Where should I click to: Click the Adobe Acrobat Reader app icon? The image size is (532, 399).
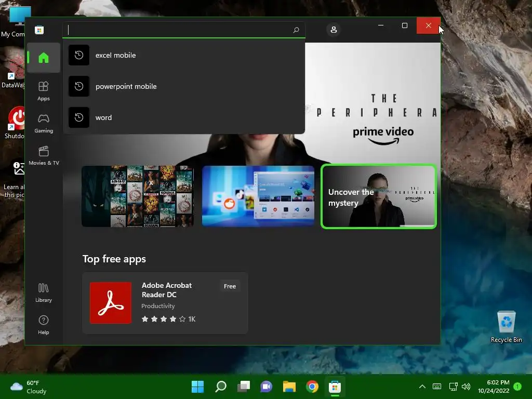tap(111, 303)
